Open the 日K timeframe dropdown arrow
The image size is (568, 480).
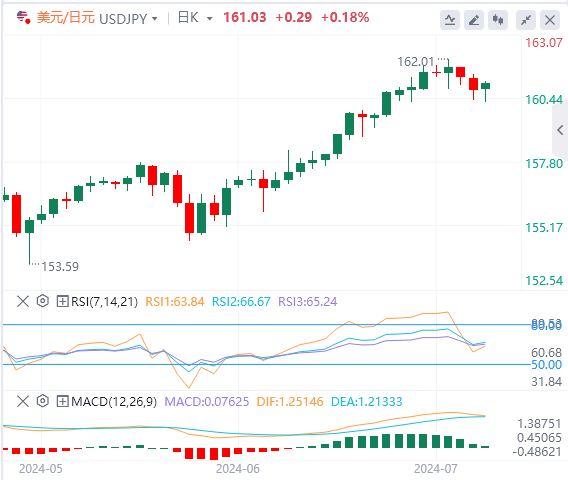click(209, 18)
